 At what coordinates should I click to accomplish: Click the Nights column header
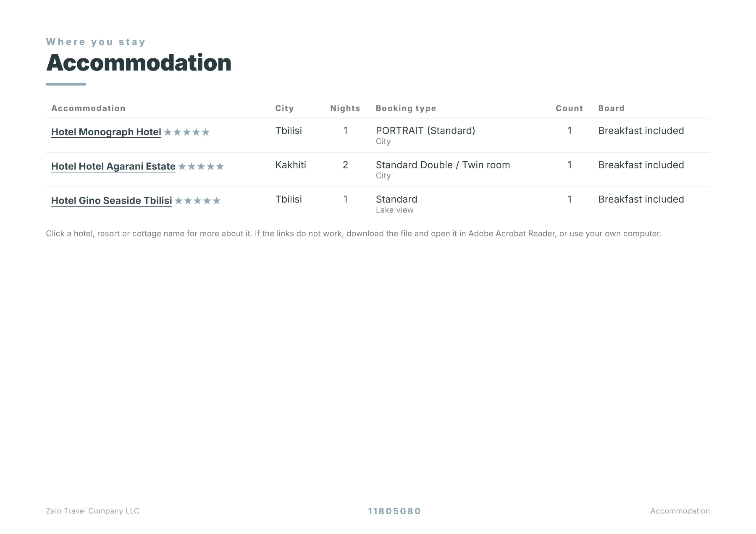click(x=345, y=108)
